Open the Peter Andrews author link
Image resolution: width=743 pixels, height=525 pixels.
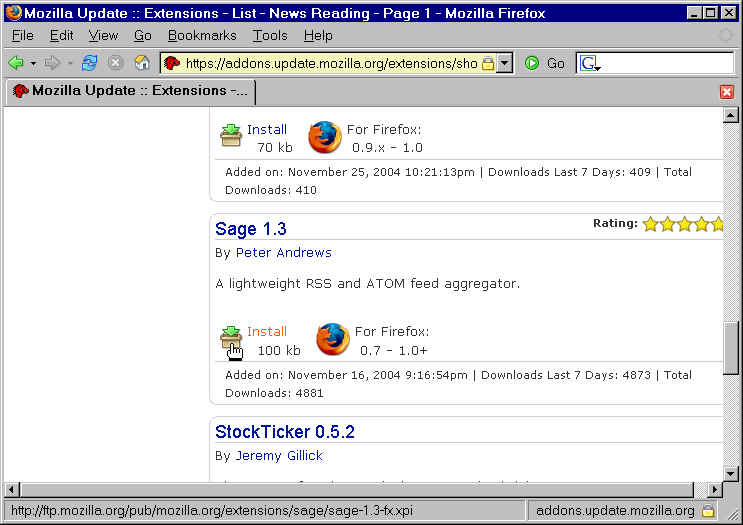283,252
